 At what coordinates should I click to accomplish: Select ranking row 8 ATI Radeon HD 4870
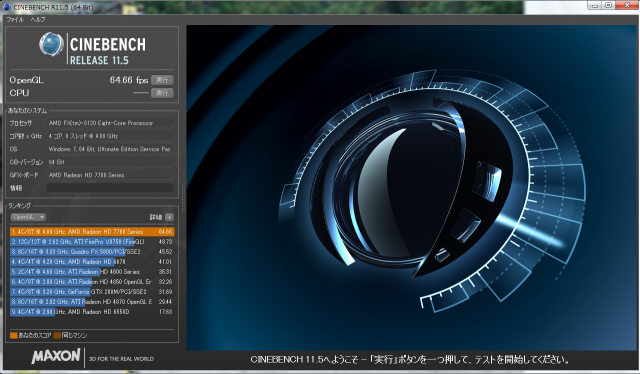(x=92, y=302)
